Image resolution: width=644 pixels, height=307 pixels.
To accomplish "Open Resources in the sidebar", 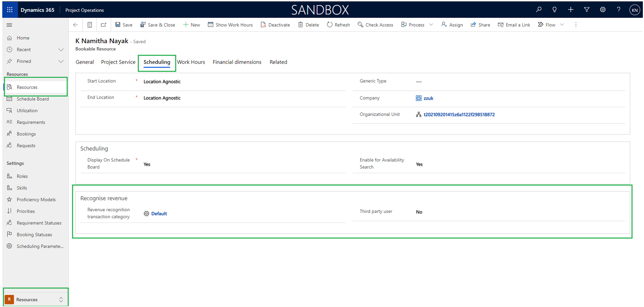I will (x=35, y=87).
